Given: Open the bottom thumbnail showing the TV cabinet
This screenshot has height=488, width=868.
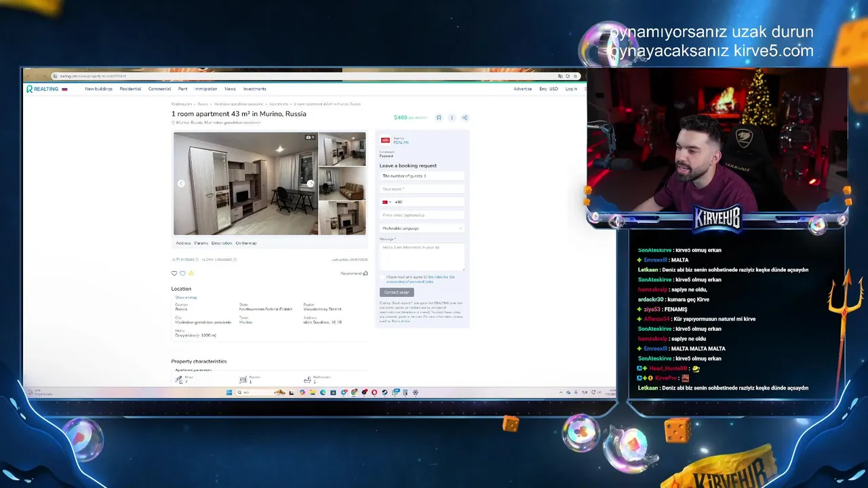Looking at the screenshot, I should click(x=342, y=218).
